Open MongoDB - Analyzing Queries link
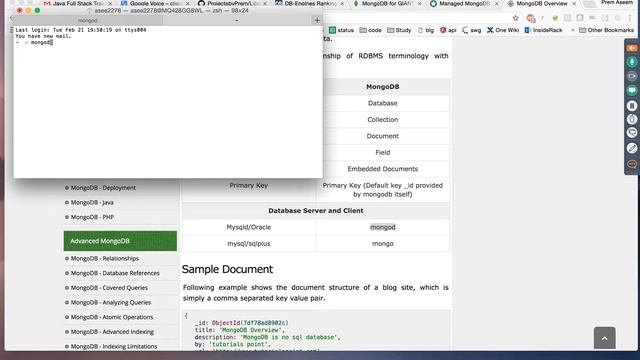Viewport: 640px width, 360px height. click(111, 302)
